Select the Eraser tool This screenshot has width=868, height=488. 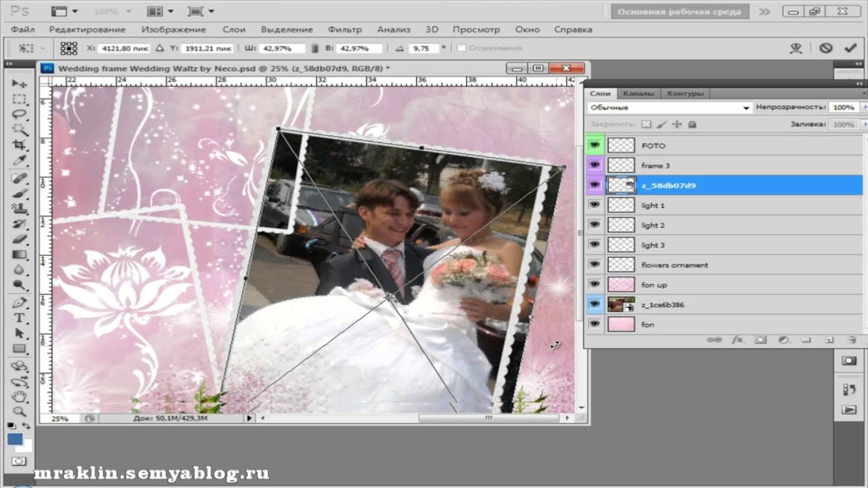[x=19, y=239]
